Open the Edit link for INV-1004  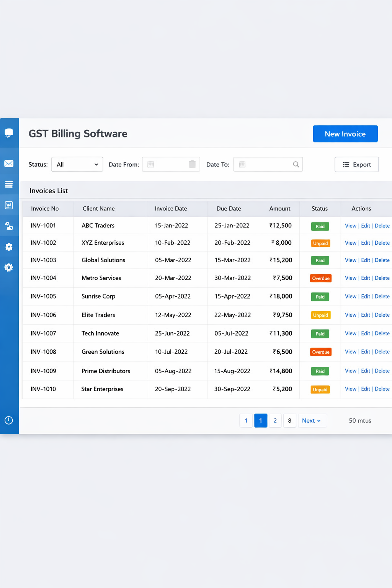click(366, 278)
